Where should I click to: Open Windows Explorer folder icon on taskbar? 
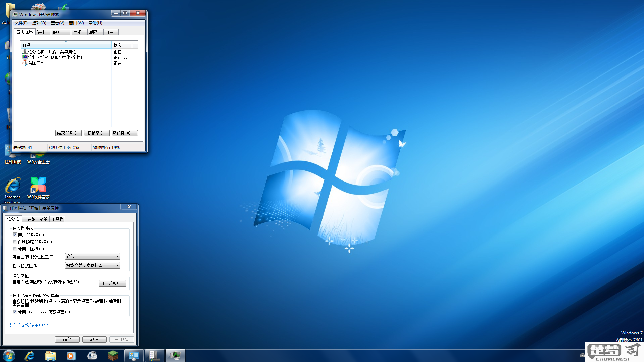(x=50, y=356)
